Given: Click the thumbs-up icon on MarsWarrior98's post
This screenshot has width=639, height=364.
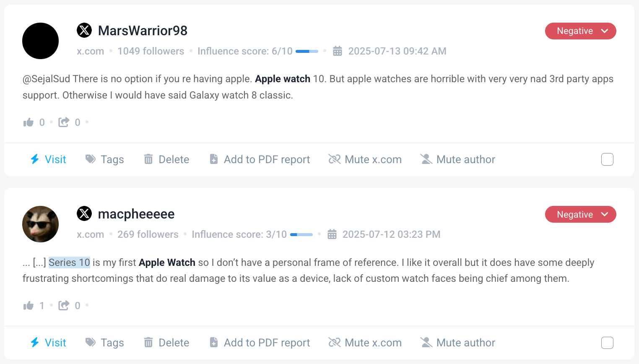Looking at the screenshot, I should [x=29, y=122].
